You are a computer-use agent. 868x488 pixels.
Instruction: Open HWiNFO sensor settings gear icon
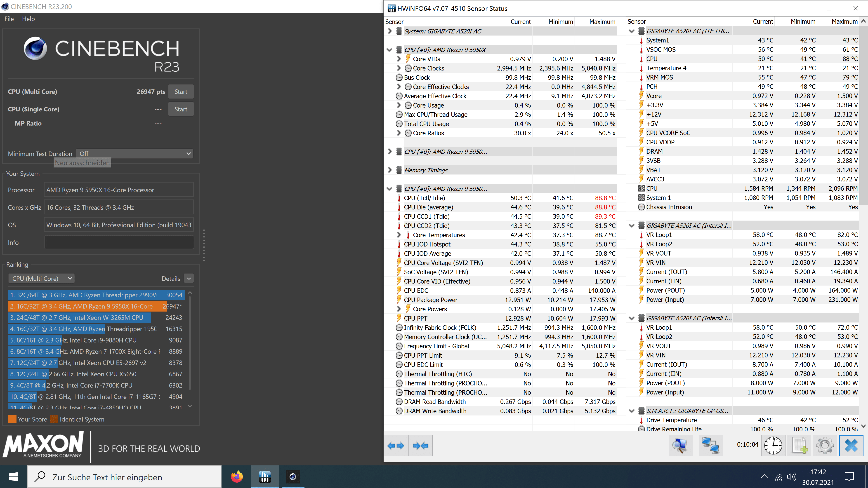pyautogui.click(x=825, y=446)
